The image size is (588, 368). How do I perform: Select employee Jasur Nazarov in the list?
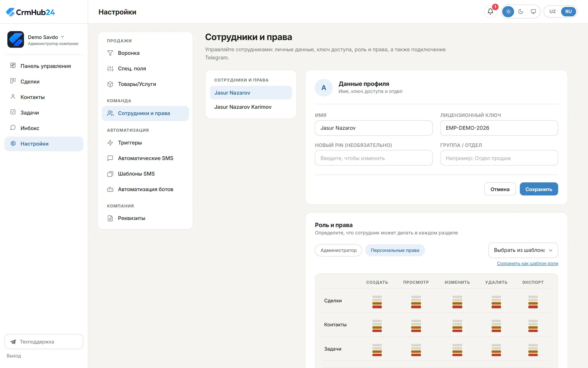point(251,93)
